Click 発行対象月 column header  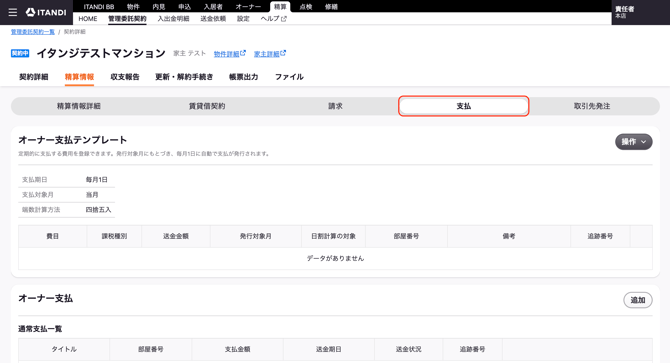tap(256, 236)
